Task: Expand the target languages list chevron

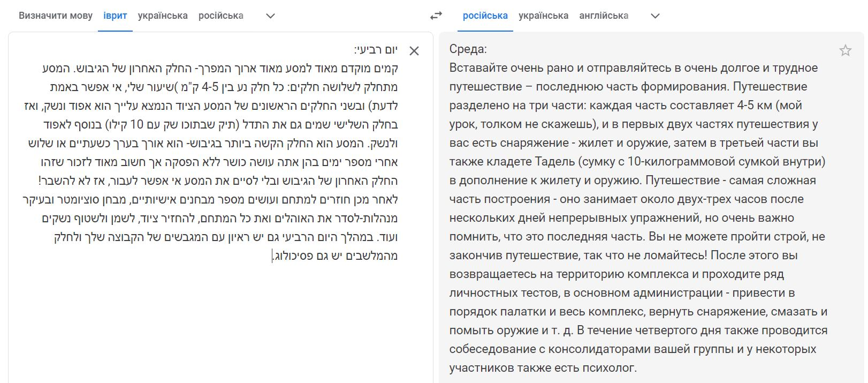Action: pos(655,16)
